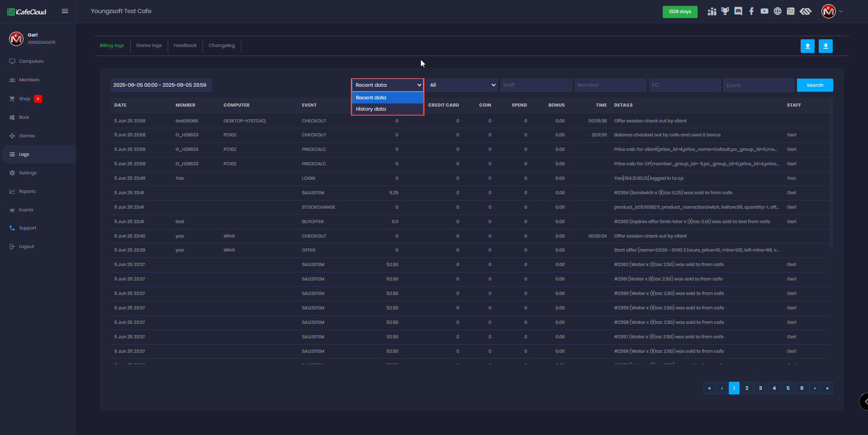
Task: Open the Facebook link icon
Action: (751, 11)
